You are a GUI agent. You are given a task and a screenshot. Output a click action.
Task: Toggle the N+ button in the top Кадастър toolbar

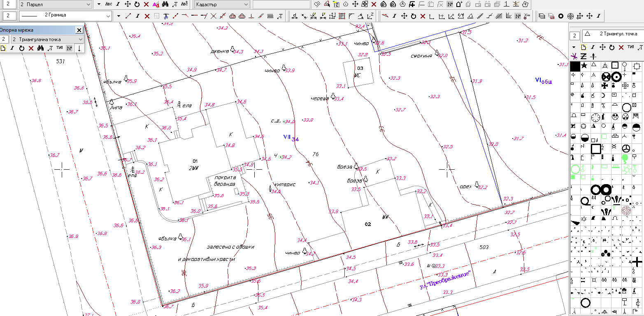coord(450,4)
